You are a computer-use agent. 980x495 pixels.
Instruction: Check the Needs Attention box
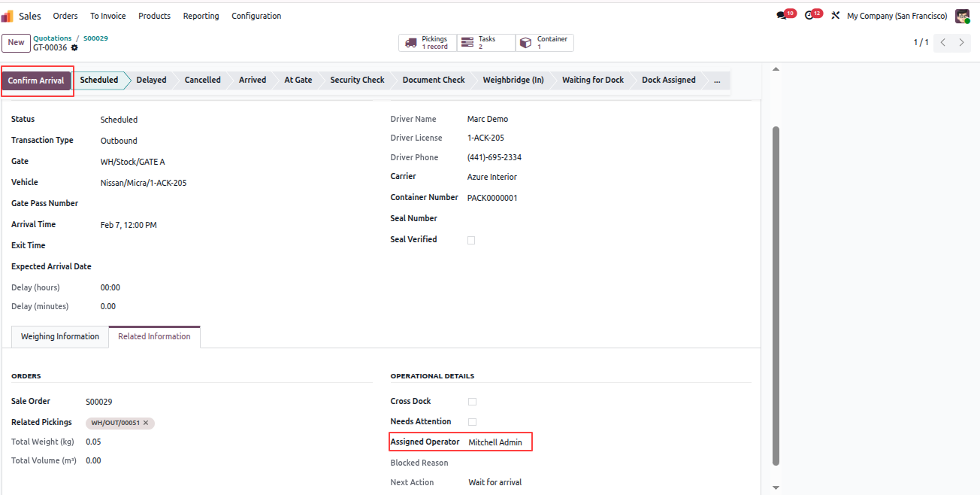pos(472,422)
